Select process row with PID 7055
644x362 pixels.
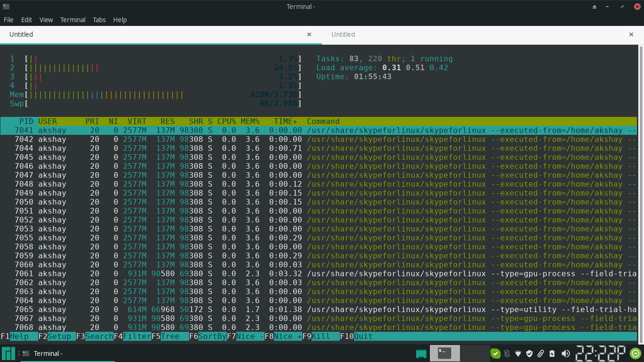pyautogui.click(x=319, y=238)
